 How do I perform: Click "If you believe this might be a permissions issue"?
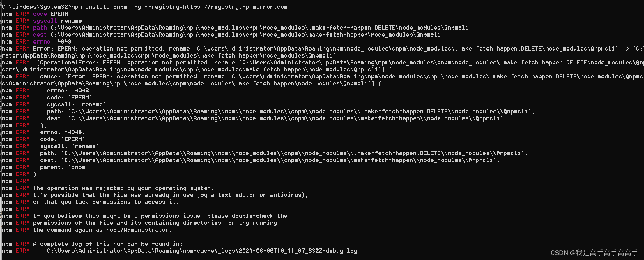[x=117, y=216]
